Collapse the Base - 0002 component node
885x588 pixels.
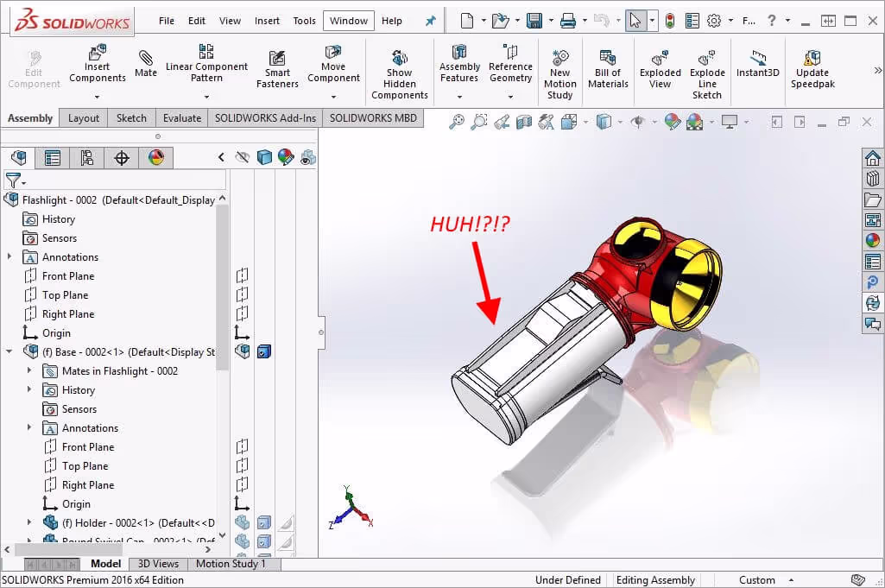pos(9,351)
